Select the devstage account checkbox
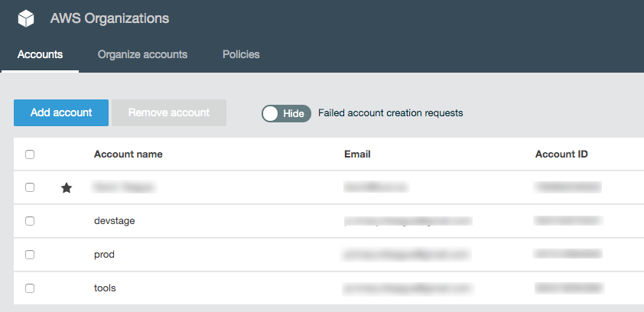This screenshot has width=644, height=312. [30, 221]
